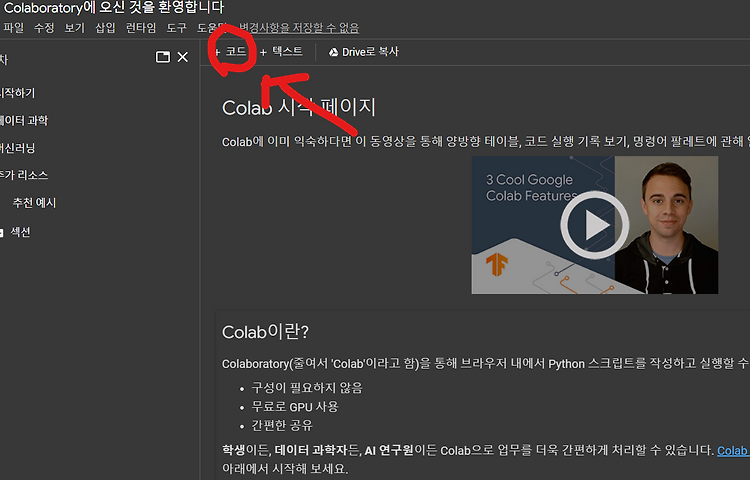Close the table of contents panel
Viewport: 750px width, 480px height.
[x=183, y=57]
